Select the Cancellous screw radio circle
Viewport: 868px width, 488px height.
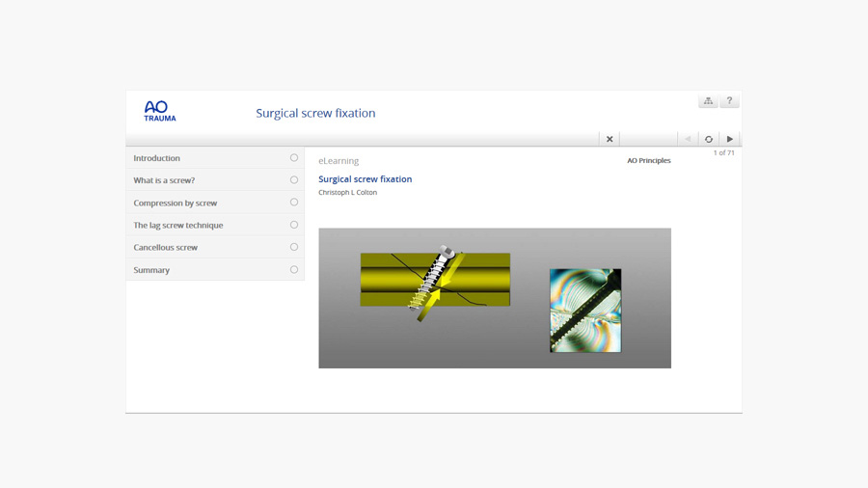(294, 247)
